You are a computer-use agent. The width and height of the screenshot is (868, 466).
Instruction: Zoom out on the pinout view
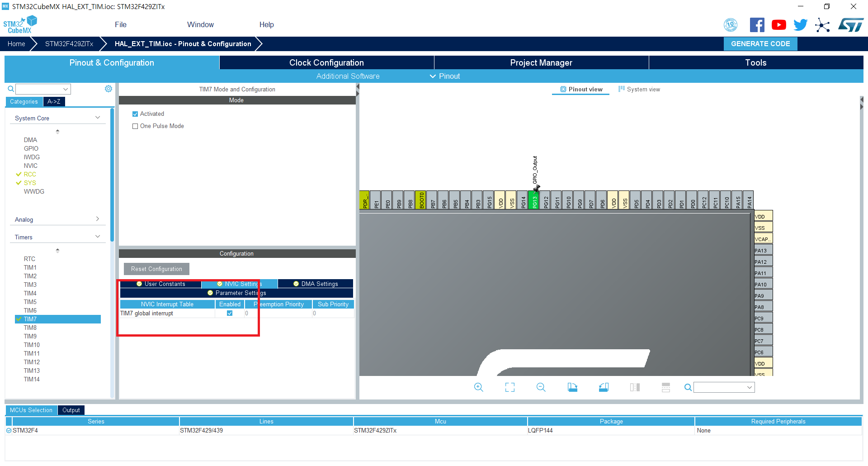(x=541, y=387)
